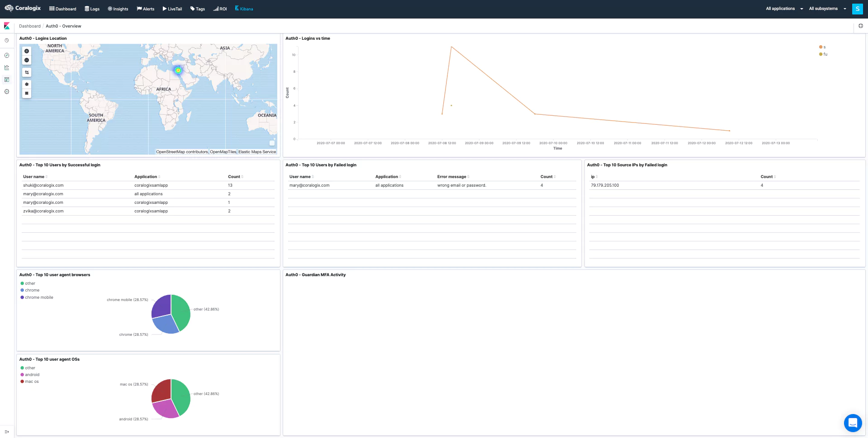Toggle 'chrome mobile' legend item
The width and height of the screenshot is (868, 438).
37,297
